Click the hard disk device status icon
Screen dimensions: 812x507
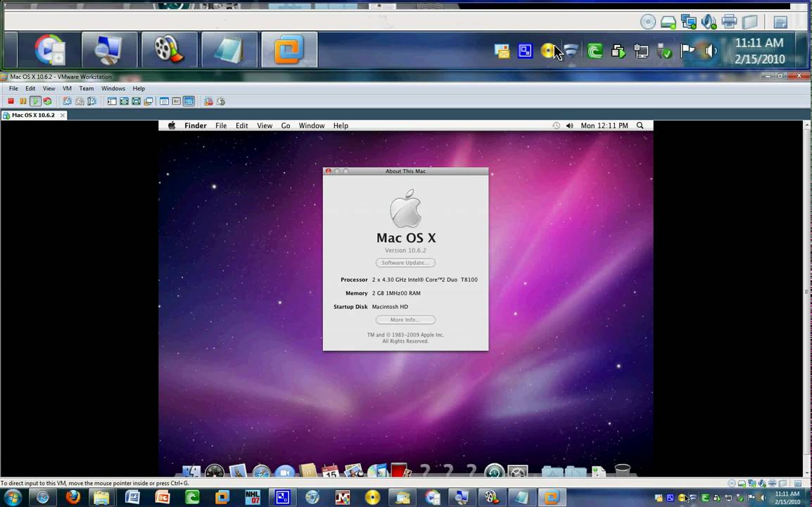tap(742, 483)
